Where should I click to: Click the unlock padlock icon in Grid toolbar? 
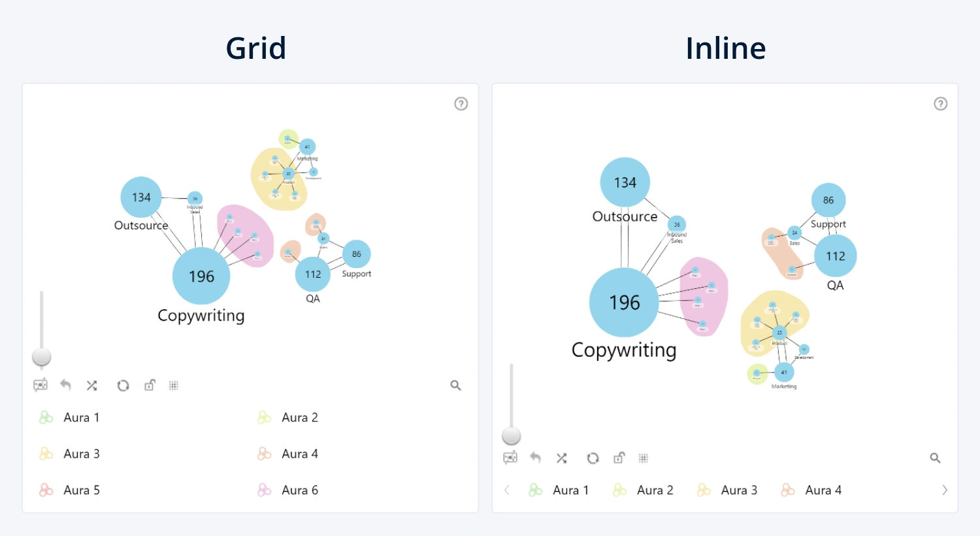point(150,385)
